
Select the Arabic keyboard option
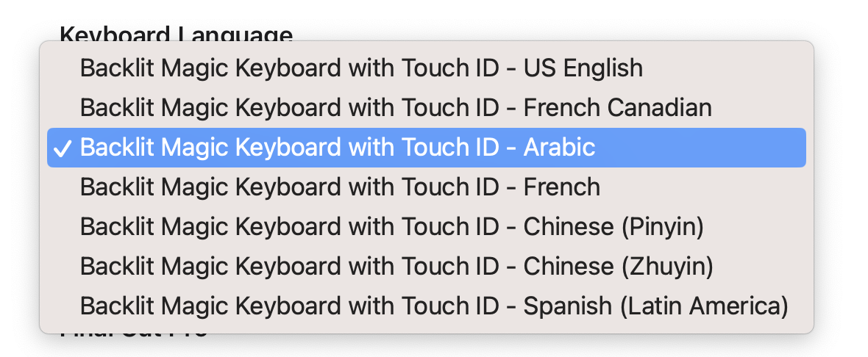(x=338, y=148)
